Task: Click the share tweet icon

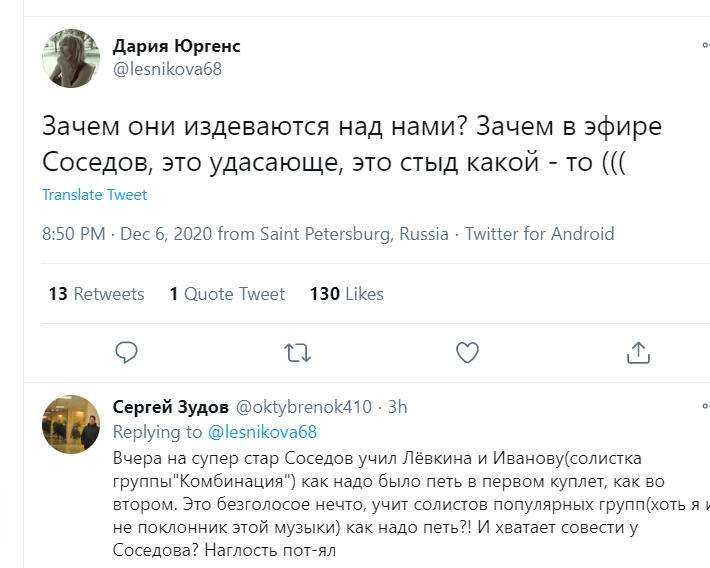Action: click(638, 352)
